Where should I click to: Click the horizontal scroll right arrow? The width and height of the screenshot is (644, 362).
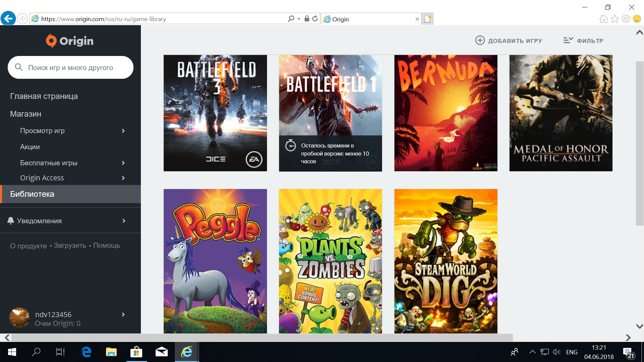tap(628, 338)
